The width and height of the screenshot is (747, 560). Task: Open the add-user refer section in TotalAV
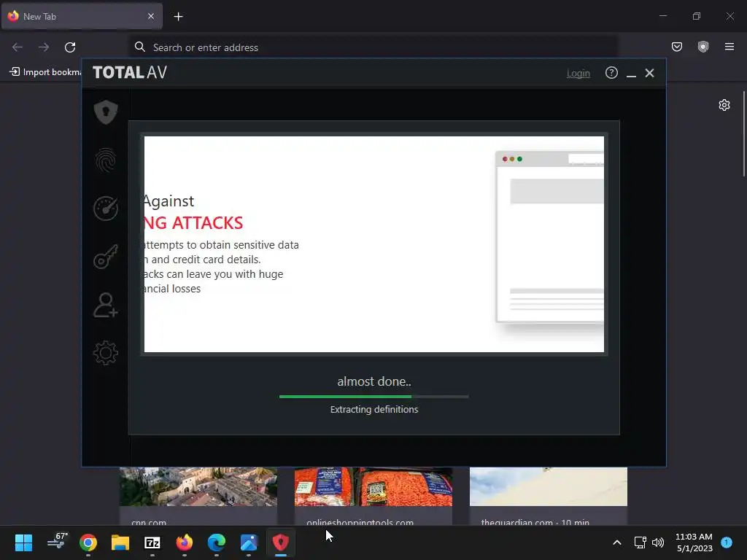pos(105,305)
